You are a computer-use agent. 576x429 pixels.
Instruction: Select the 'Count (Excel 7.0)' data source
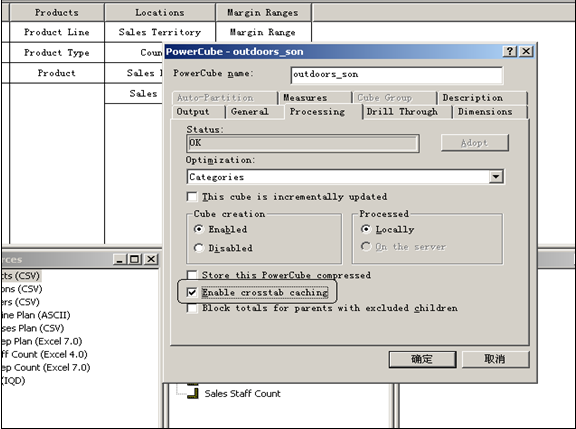click(46, 367)
